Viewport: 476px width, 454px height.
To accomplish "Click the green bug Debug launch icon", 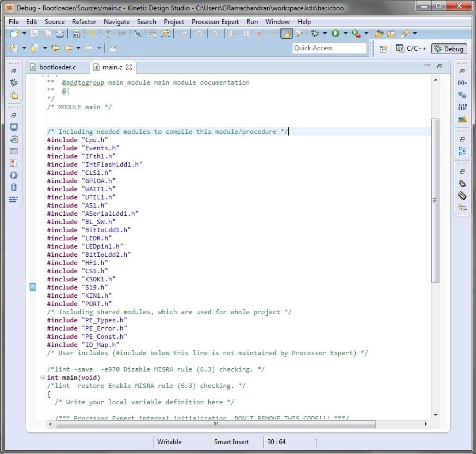I will click(x=315, y=33).
